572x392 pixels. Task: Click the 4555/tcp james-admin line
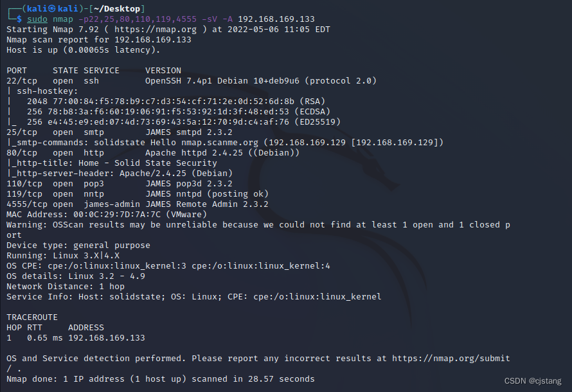(x=137, y=204)
